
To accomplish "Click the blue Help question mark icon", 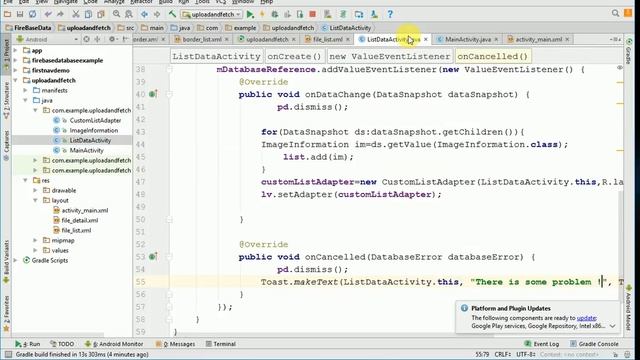I will tap(390, 14).
